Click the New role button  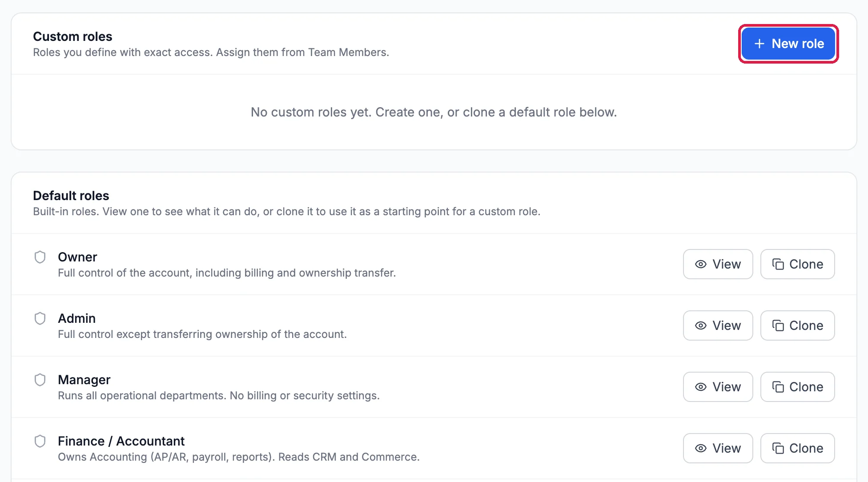coord(788,44)
